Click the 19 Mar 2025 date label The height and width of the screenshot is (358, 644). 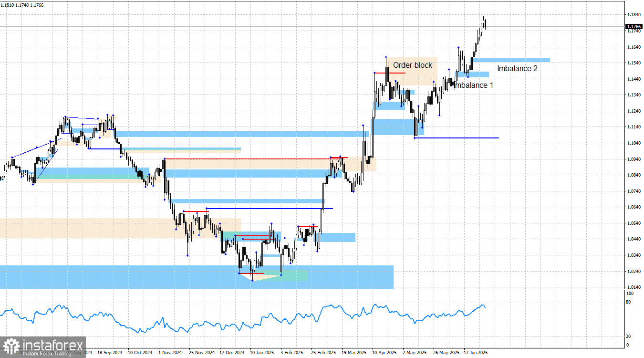tap(354, 352)
